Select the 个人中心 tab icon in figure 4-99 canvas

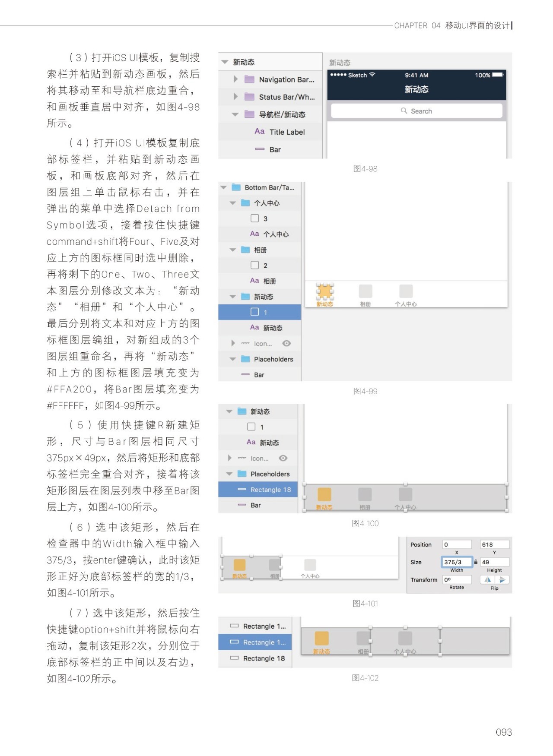tap(406, 291)
